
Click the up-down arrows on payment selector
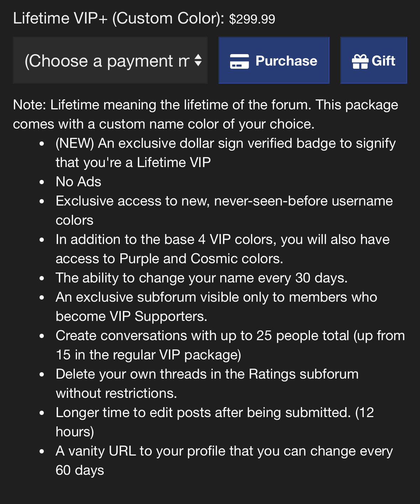point(198,61)
